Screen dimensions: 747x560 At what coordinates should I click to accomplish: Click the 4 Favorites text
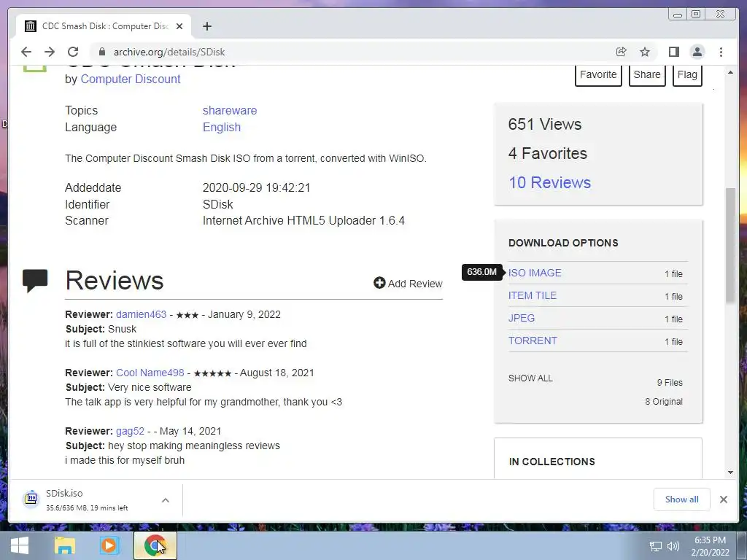(547, 153)
